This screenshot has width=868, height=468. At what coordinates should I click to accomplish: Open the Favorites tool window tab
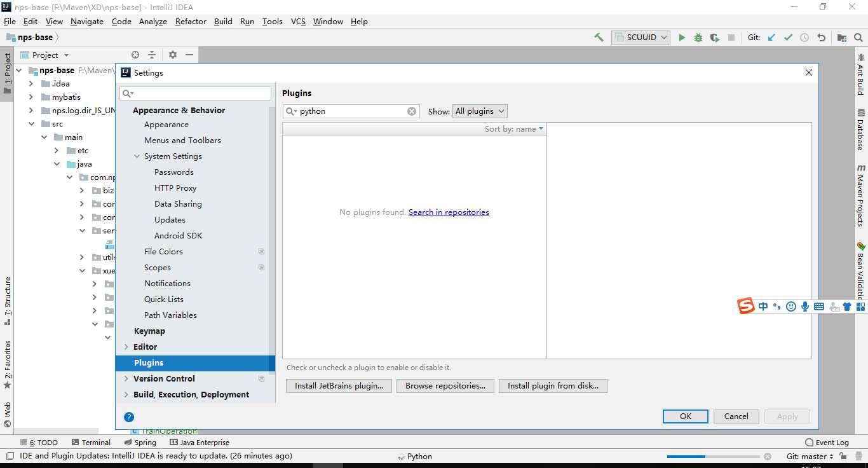[x=7, y=365]
